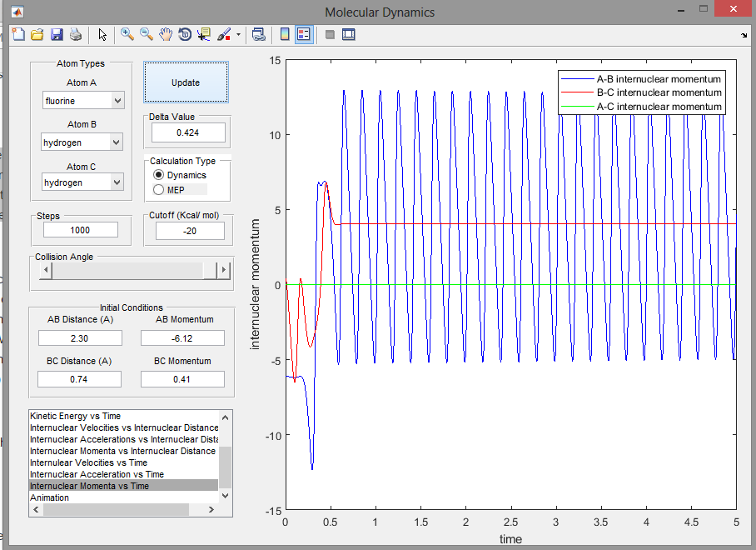756x550 pixels.
Task: Open the Atom C hydrogen dropdown
Action: 82,182
